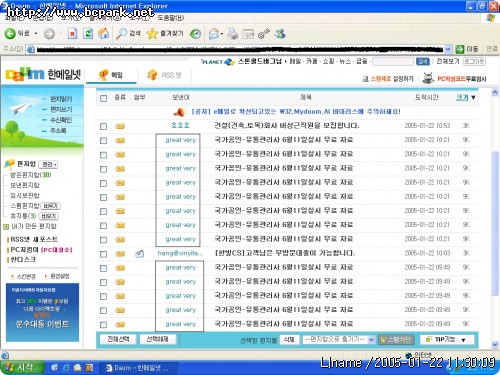
Task: Expand the my-folders plus expander in sidebar
Action: [6, 227]
